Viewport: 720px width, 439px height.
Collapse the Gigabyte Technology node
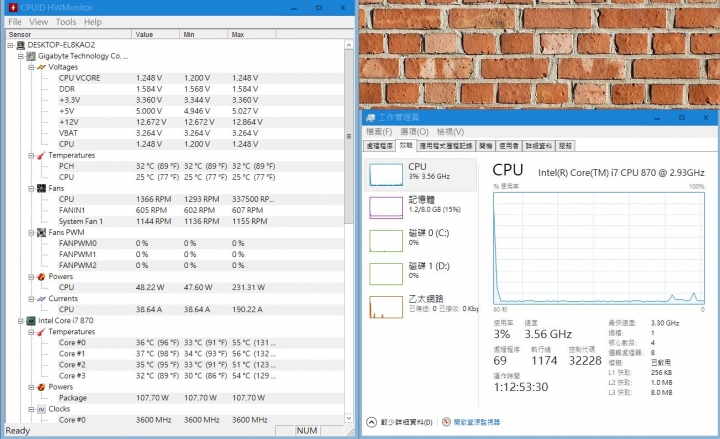click(21, 56)
